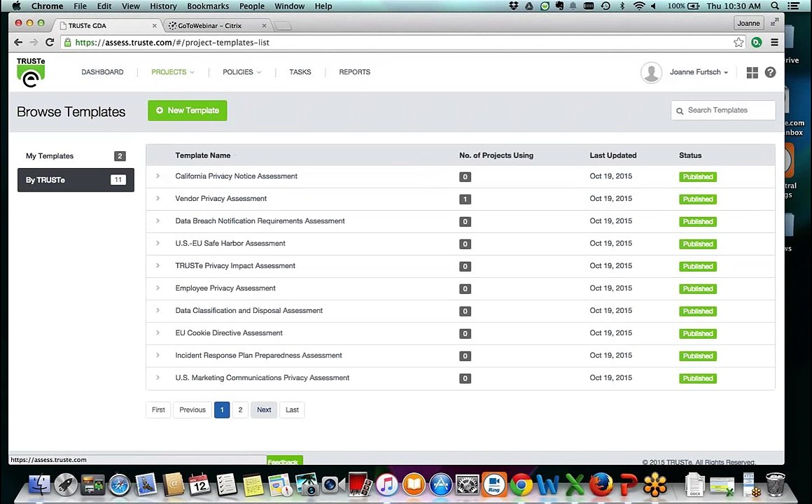The width and height of the screenshot is (812, 504).
Task: Click the New Template button
Action: coord(188,111)
